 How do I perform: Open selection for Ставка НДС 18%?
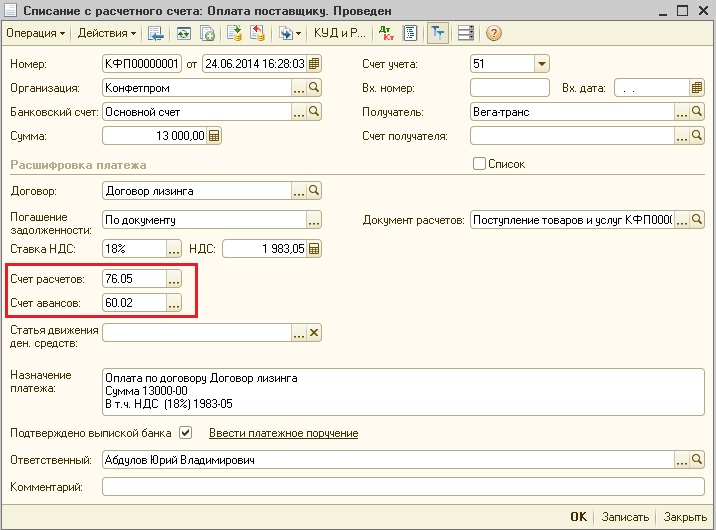click(174, 249)
